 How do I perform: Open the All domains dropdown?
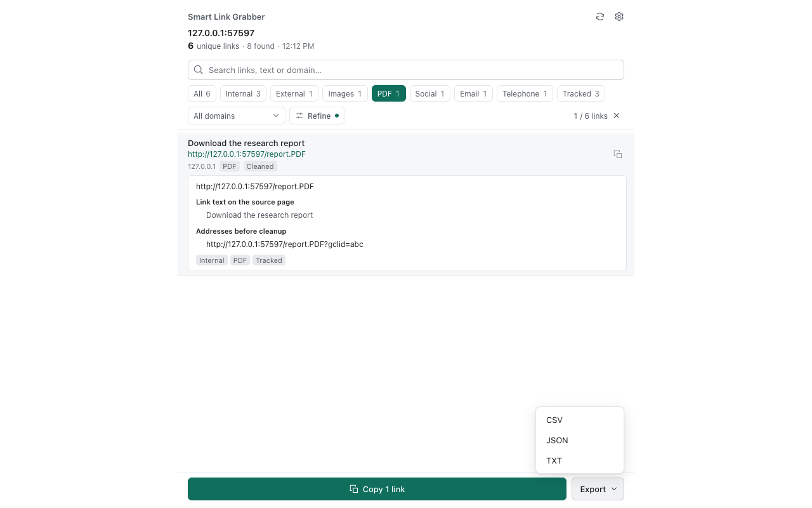point(237,116)
